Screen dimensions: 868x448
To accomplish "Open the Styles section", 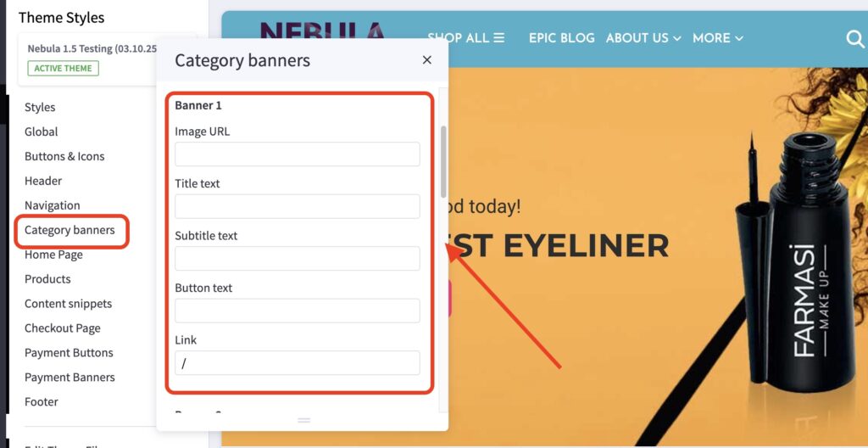I will coord(40,107).
